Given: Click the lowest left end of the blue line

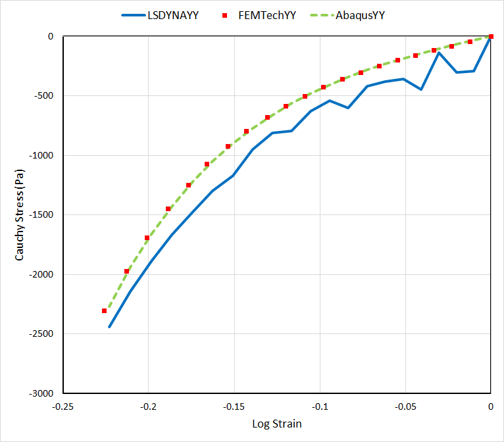Looking at the screenshot, I should (x=109, y=327).
